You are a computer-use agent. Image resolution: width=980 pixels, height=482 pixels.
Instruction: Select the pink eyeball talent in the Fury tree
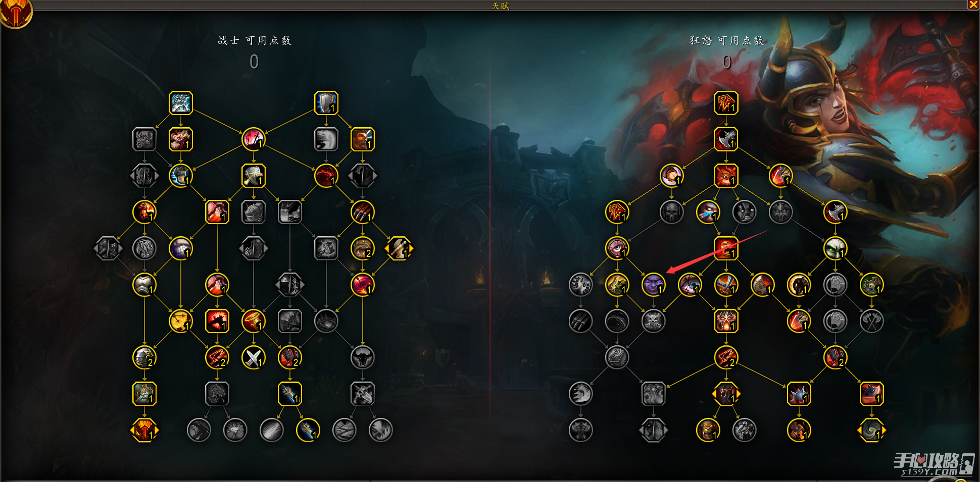[x=617, y=248]
